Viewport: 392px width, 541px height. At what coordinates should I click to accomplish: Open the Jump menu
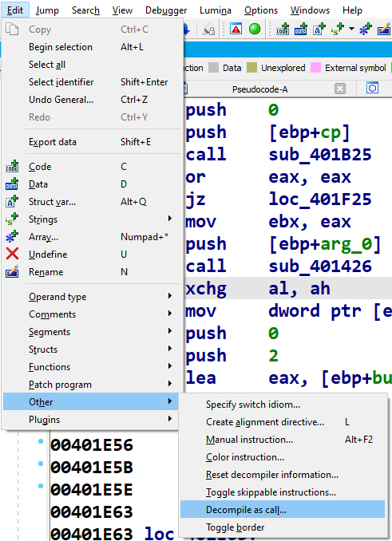tap(47, 10)
